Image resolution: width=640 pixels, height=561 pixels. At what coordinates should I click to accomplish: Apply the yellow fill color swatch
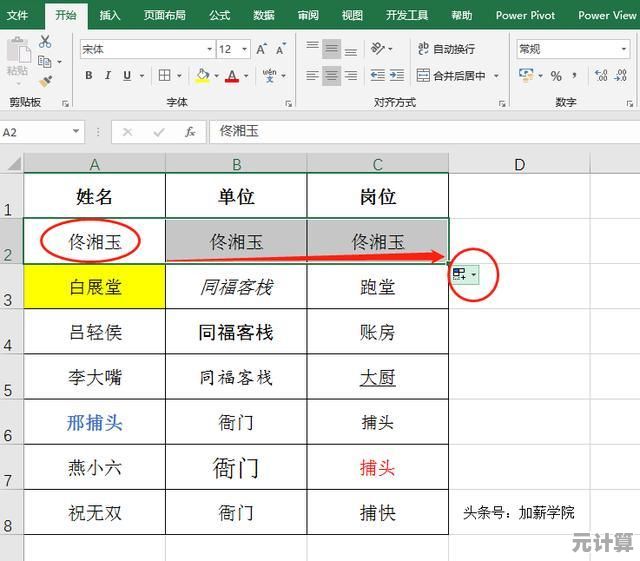(203, 76)
